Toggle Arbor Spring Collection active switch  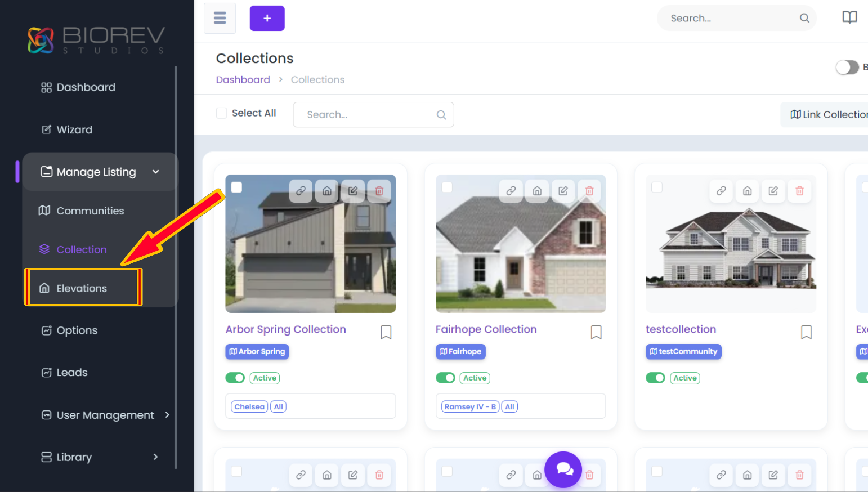click(x=235, y=378)
